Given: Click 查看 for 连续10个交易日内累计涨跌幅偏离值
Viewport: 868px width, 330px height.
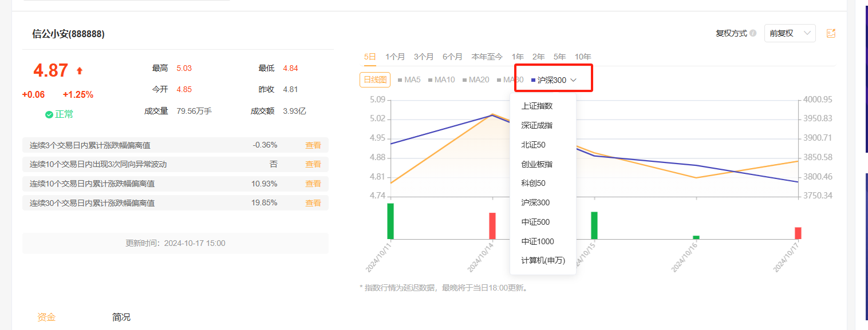Looking at the screenshot, I should [313, 184].
